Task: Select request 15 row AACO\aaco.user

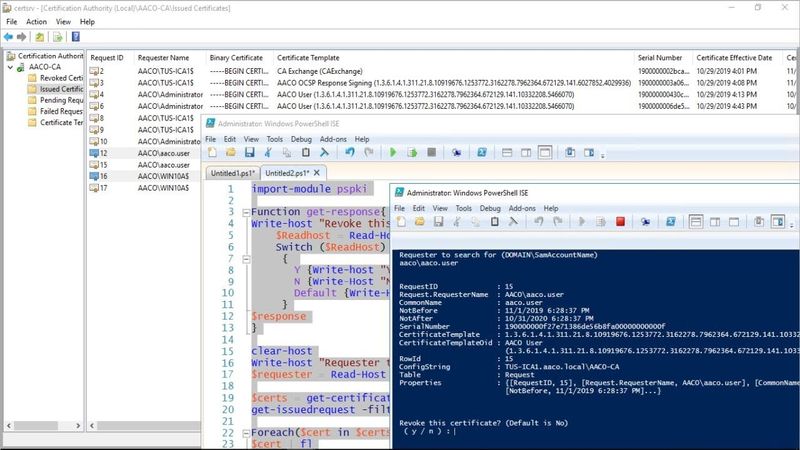Action: (x=144, y=165)
